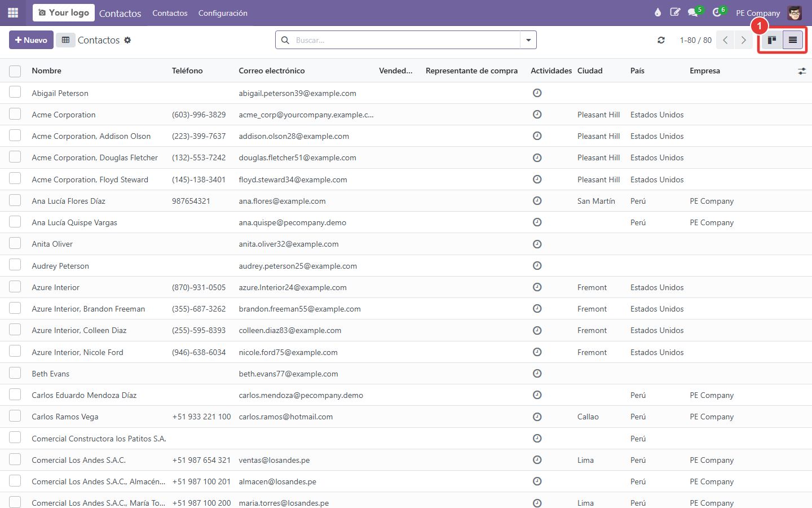Sort by the Actividades column header

pos(551,71)
